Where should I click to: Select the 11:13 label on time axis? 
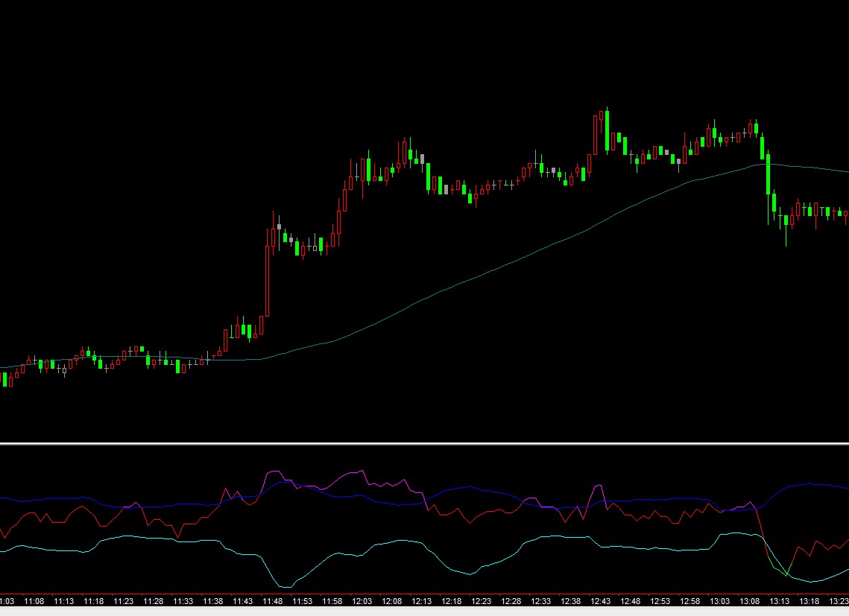coord(64,601)
